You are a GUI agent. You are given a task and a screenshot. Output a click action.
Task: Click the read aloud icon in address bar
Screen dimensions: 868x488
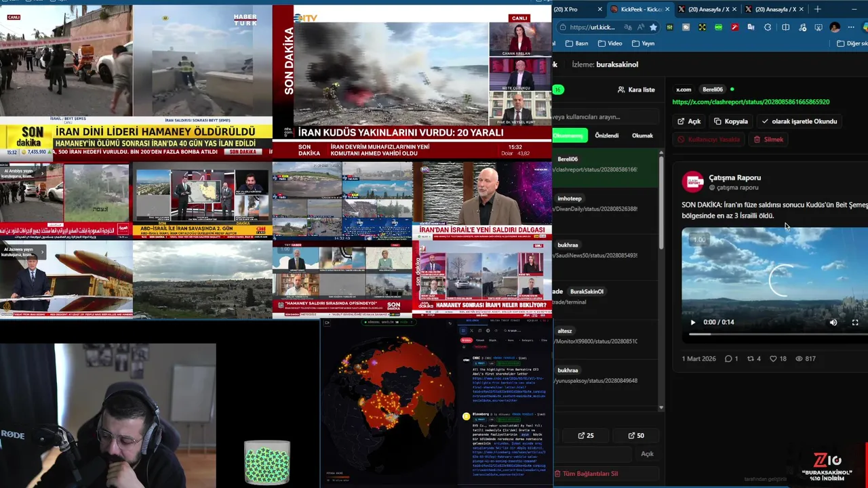(641, 27)
